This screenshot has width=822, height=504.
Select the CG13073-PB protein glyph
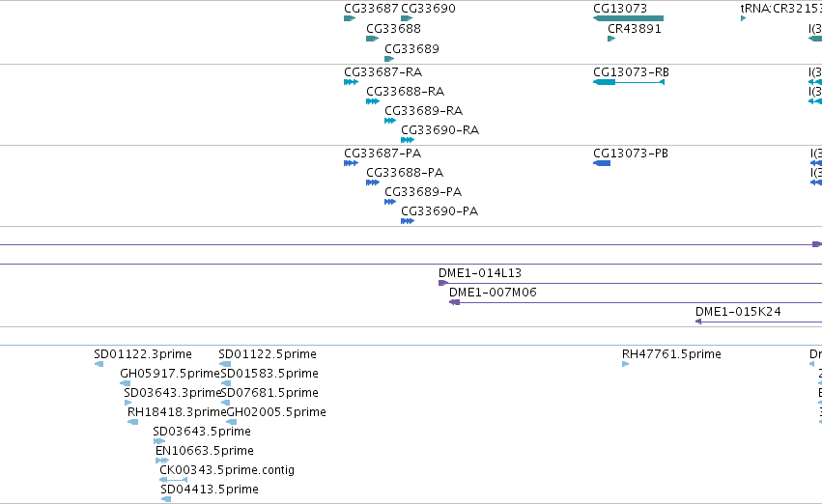tap(602, 163)
